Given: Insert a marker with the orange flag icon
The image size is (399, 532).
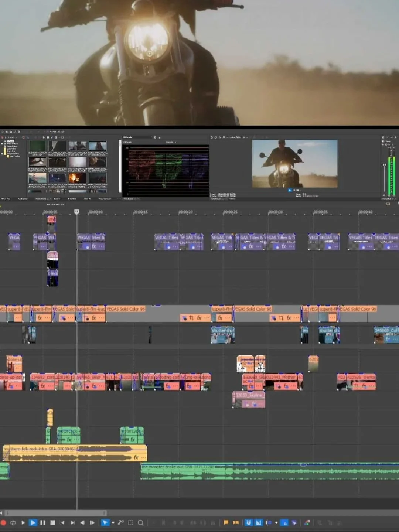Looking at the screenshot, I should click(x=226, y=522).
